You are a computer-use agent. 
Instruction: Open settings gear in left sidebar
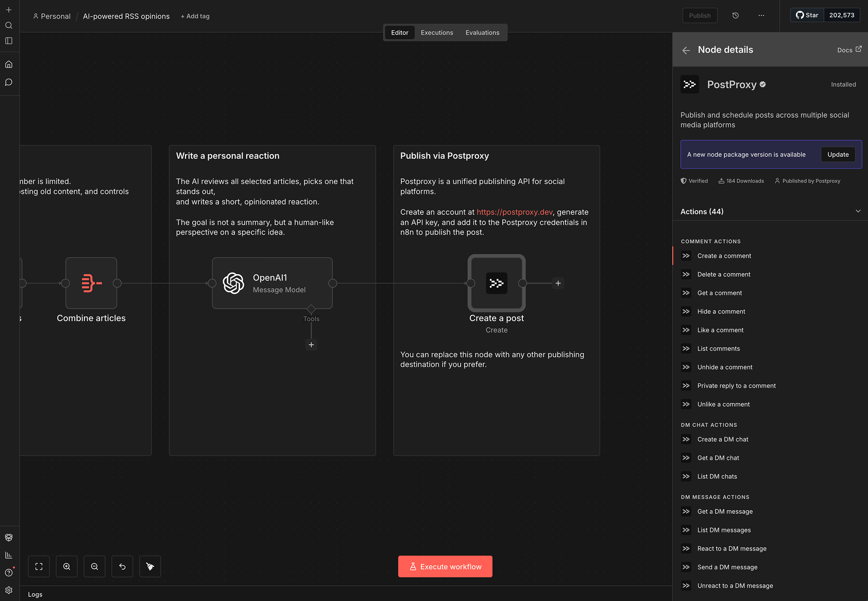click(9, 590)
